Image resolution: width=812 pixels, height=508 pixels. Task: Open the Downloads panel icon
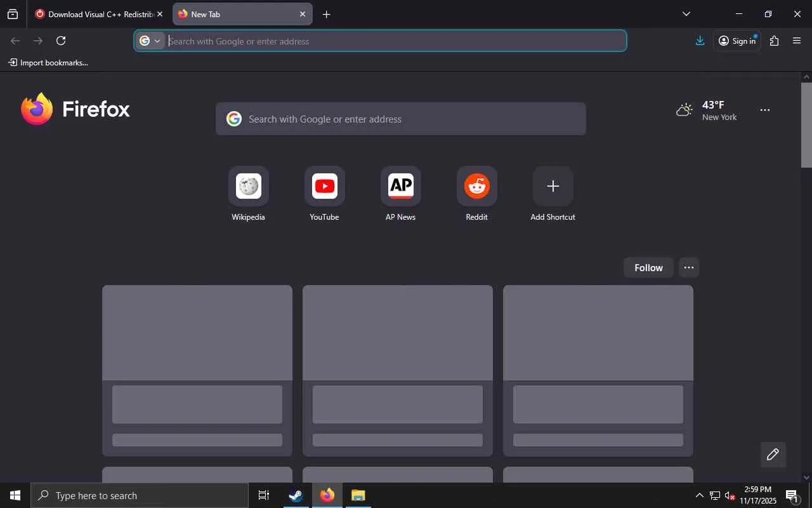pyautogui.click(x=700, y=41)
